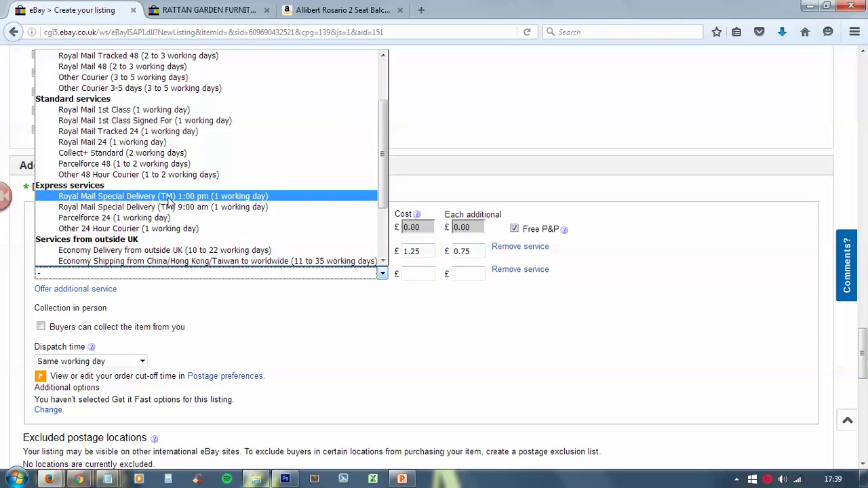Viewport: 868px width, 488px height.
Task: Click the cost field showing 1.25
Action: (418, 251)
